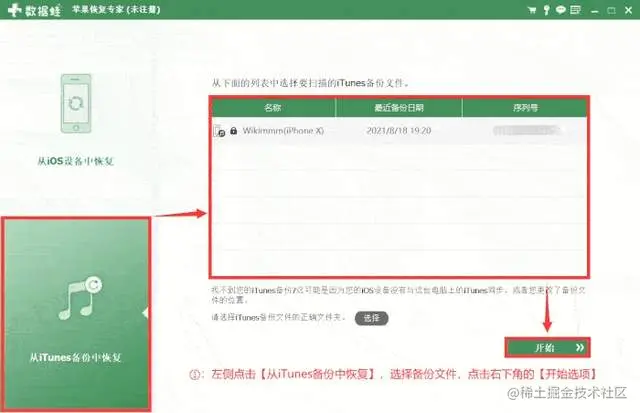This screenshot has height=413, width=640.
Task: Sort by 最近备份日期 column header
Action: pos(399,108)
